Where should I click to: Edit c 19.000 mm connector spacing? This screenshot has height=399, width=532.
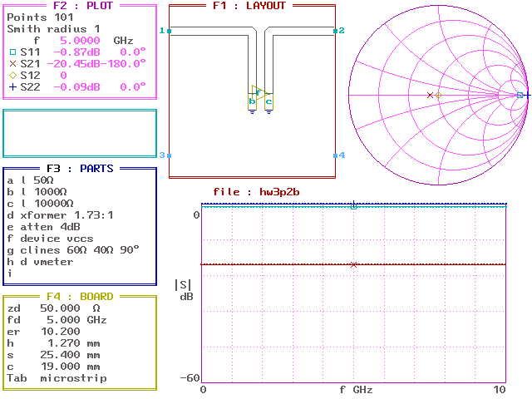(x=60, y=367)
